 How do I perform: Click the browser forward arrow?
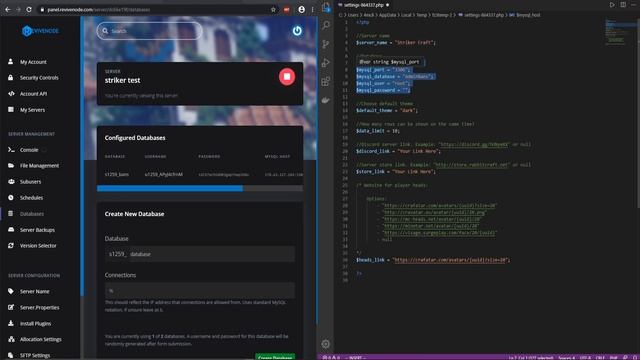pos(18,9)
